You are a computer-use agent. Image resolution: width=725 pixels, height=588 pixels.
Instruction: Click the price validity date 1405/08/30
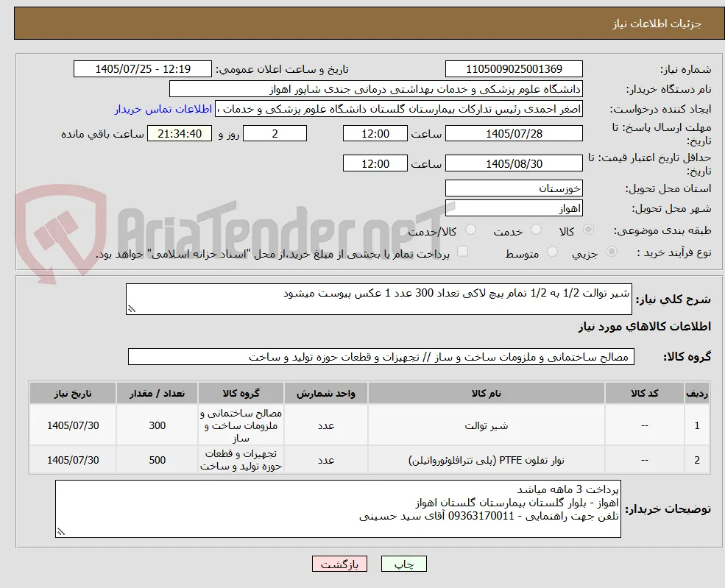click(x=514, y=163)
